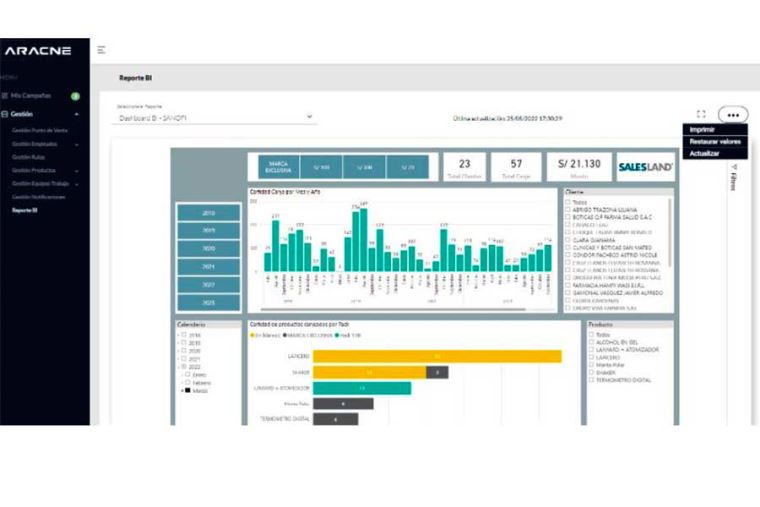This screenshot has height=507, width=760.
Task: Click the ARACNE logo
Action: click(37, 50)
